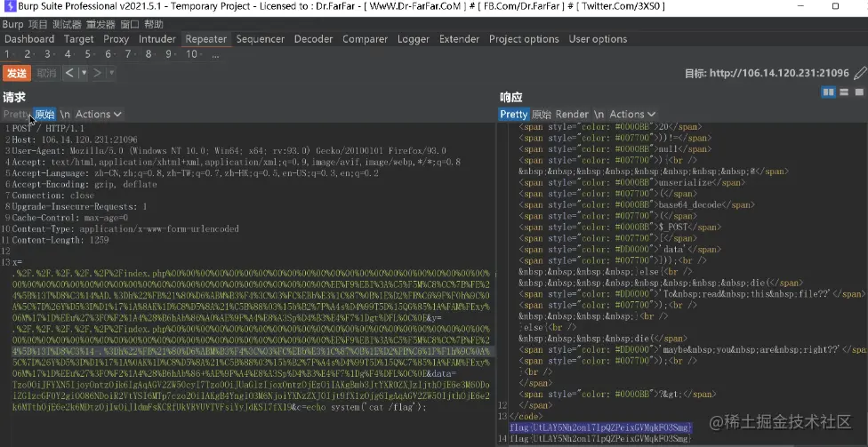The image size is (868, 447).
Task: Click the Content-Type header line in request
Action: click(x=125, y=228)
